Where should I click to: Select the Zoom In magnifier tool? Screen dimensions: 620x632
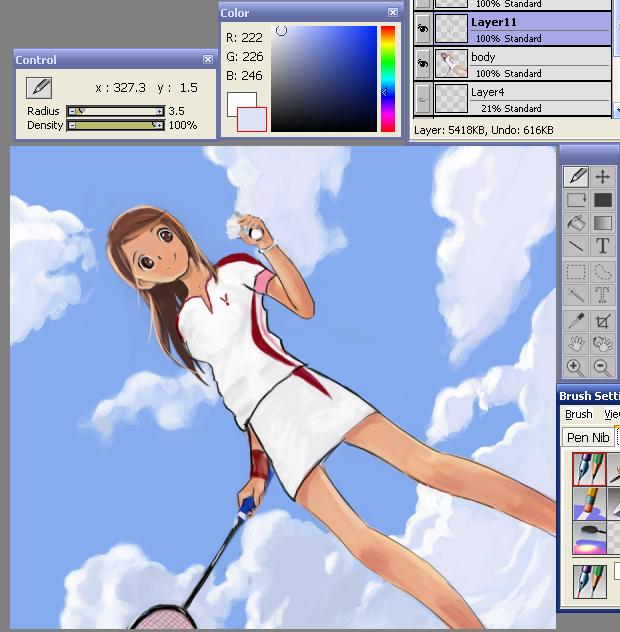[576, 367]
